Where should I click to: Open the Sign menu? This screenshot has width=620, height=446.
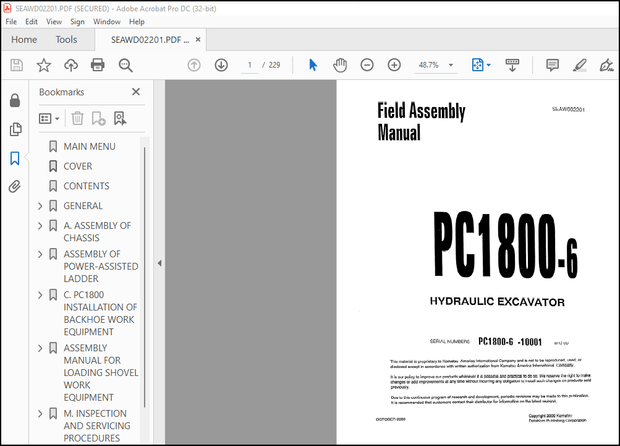pos(78,22)
